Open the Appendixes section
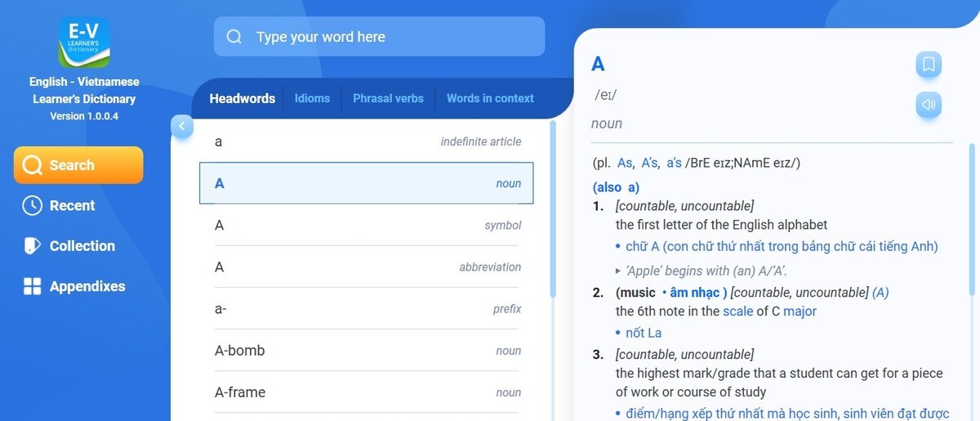This screenshot has width=980, height=421. coord(74,286)
